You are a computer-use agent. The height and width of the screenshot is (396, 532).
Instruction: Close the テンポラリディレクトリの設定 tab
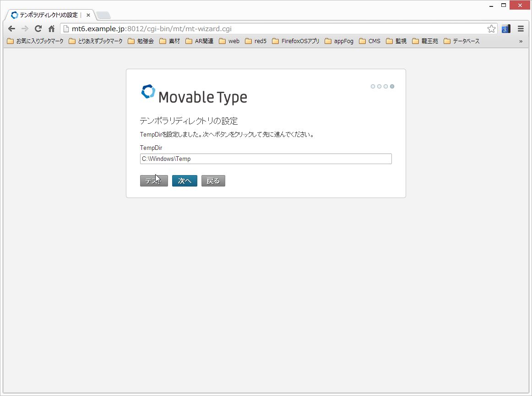coord(88,15)
